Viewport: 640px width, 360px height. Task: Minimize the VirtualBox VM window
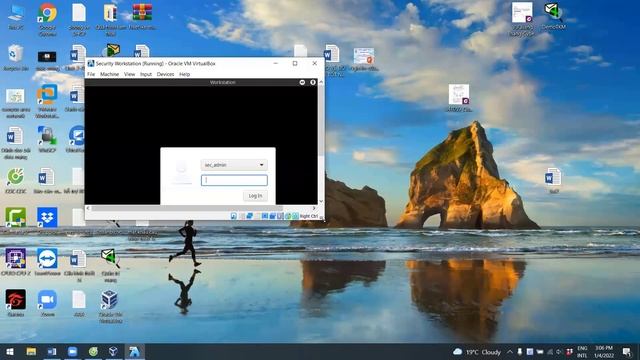[x=276, y=64]
